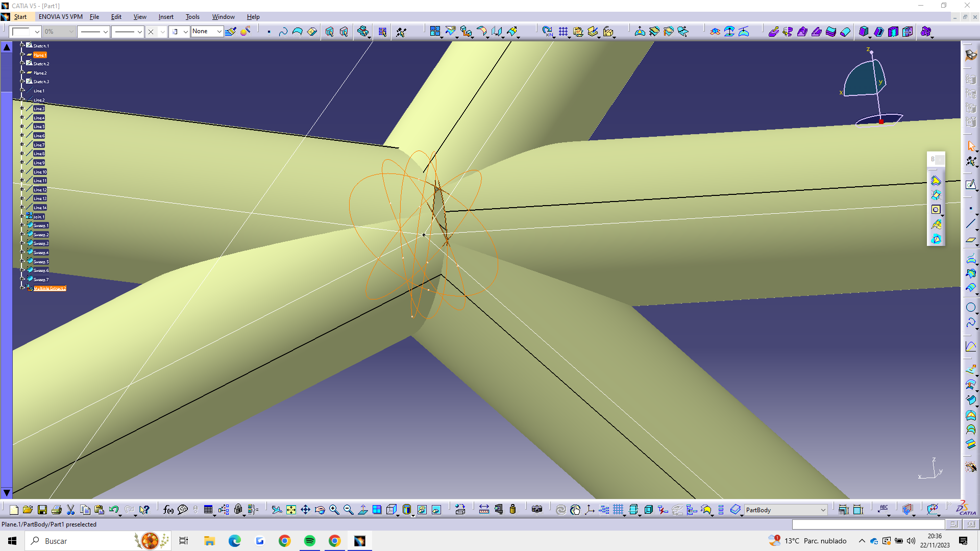Click the Undo arrow icon
Screen dimensions: 980x551
tap(114, 510)
